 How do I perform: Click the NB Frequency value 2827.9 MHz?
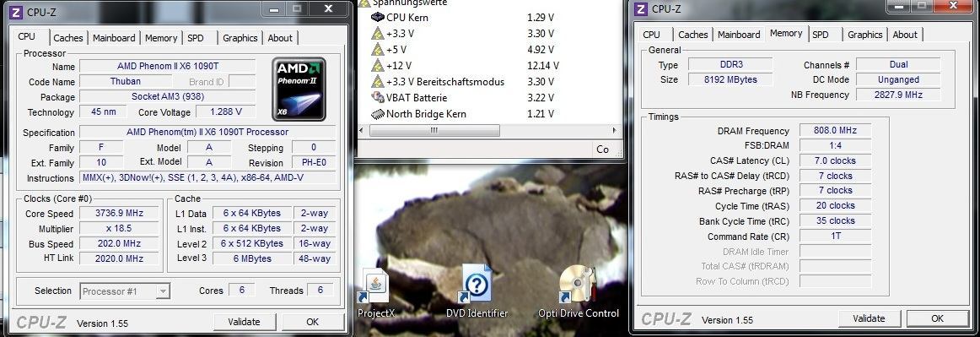tap(898, 95)
